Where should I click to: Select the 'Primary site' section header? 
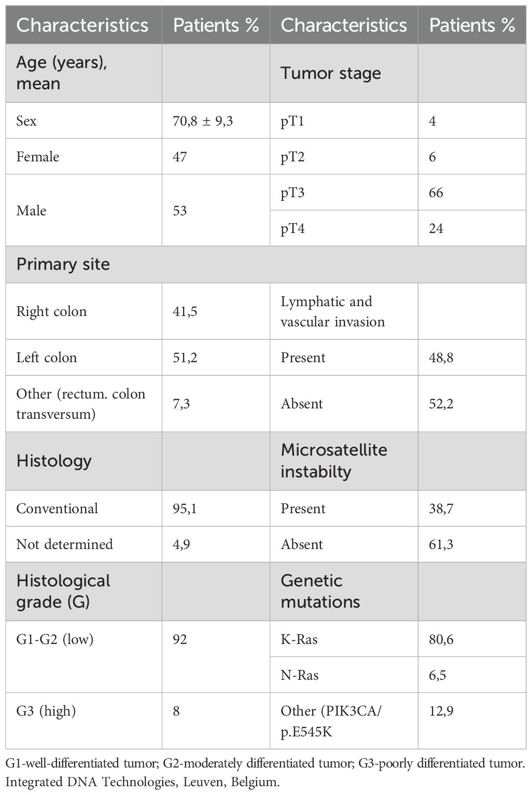tap(63, 264)
